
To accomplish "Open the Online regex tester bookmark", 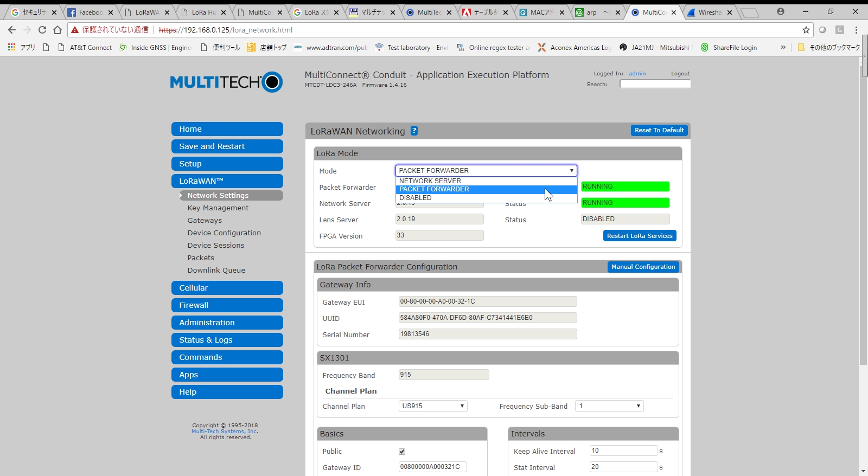I will click(493, 48).
